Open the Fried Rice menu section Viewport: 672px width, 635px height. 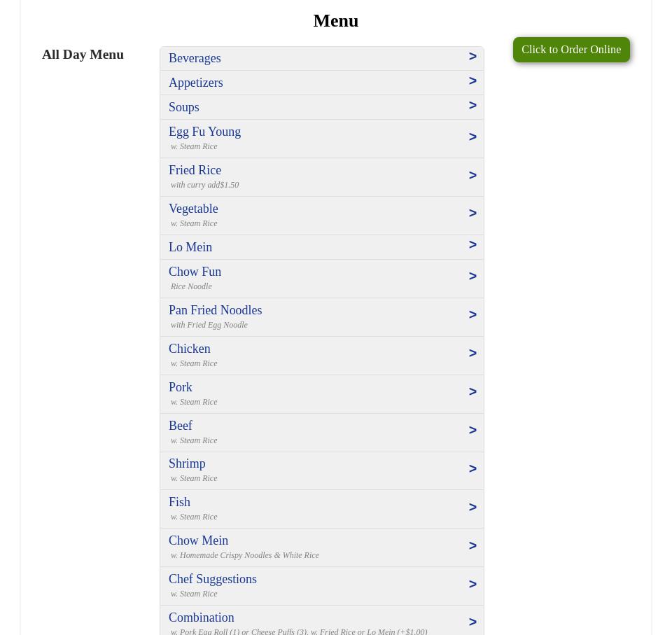click(195, 170)
